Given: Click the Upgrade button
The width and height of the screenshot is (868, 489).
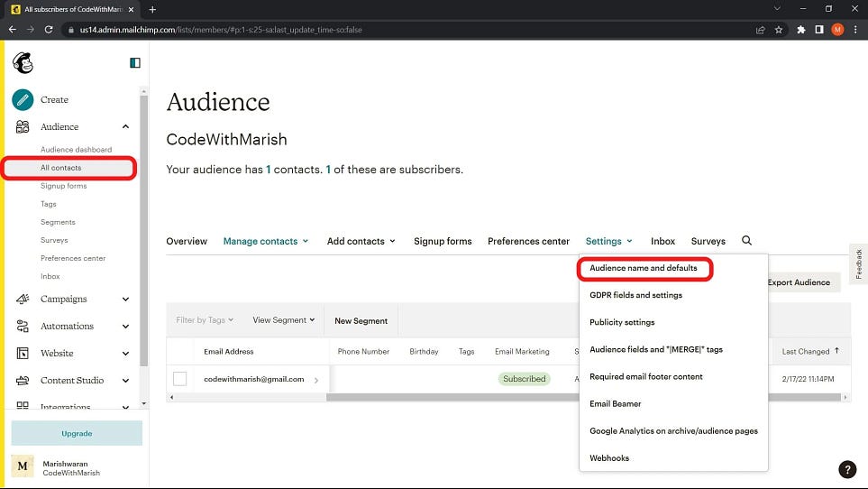Looking at the screenshot, I should click(x=77, y=433).
